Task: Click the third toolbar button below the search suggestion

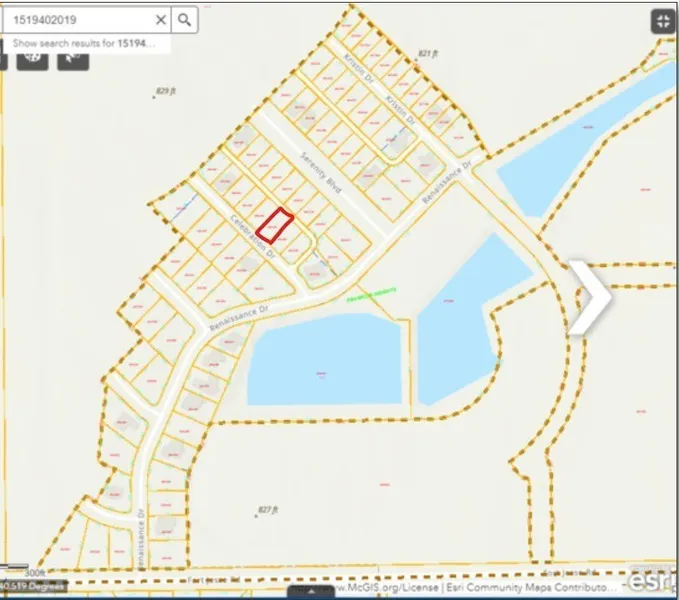Action: click(72, 59)
